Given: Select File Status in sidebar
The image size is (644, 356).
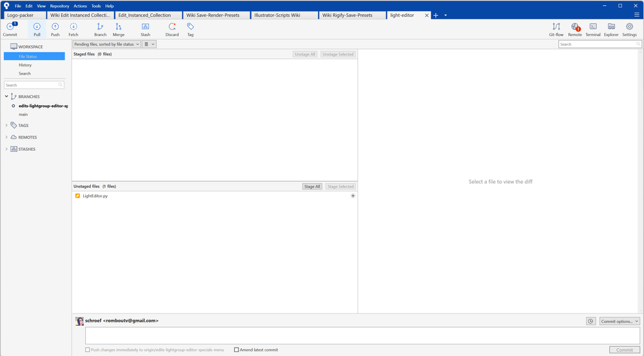Looking at the screenshot, I should point(35,56).
